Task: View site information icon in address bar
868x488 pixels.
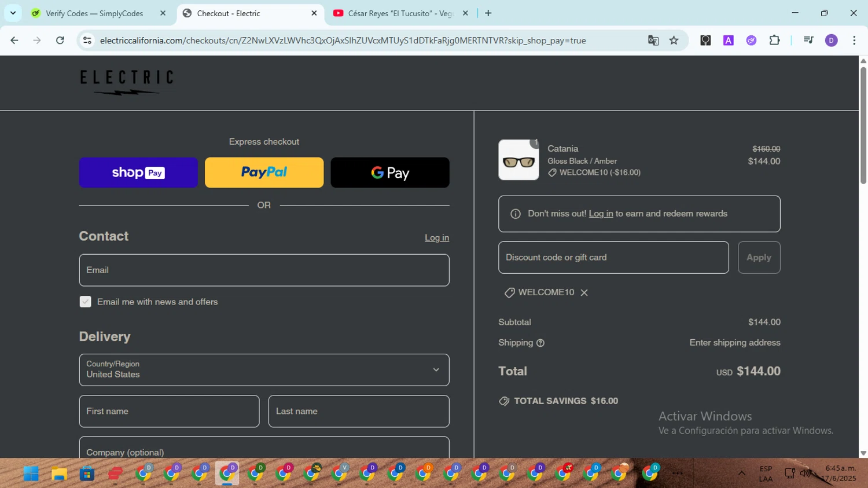Action: 87,41
